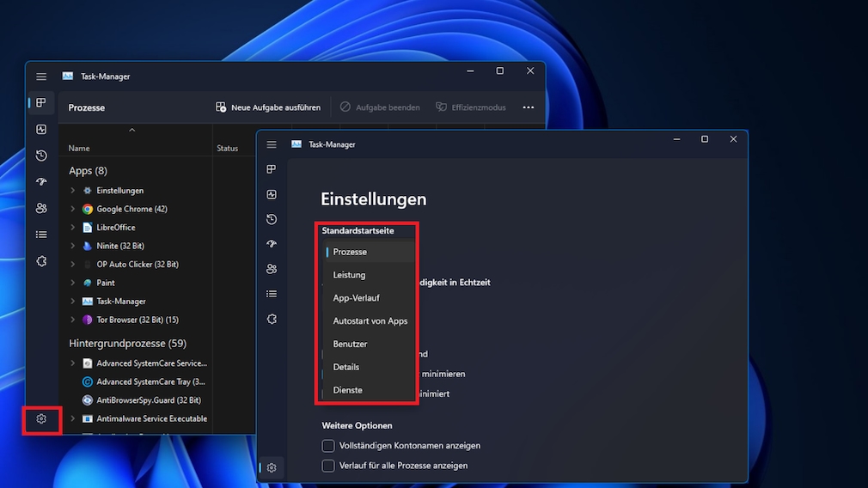Choose 'Leistung' from the start page dropdown

(x=349, y=275)
